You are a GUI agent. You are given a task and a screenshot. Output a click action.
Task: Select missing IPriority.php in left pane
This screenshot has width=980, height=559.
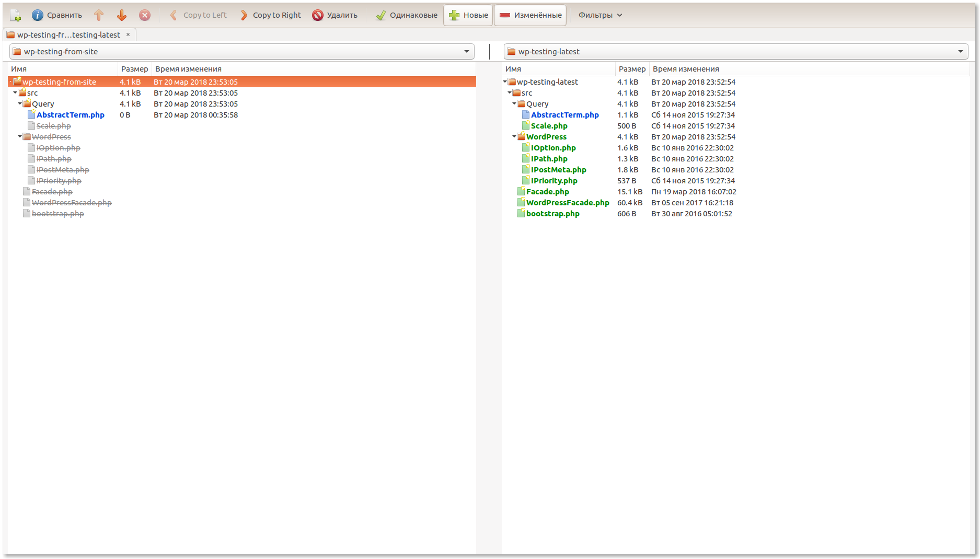[59, 181]
